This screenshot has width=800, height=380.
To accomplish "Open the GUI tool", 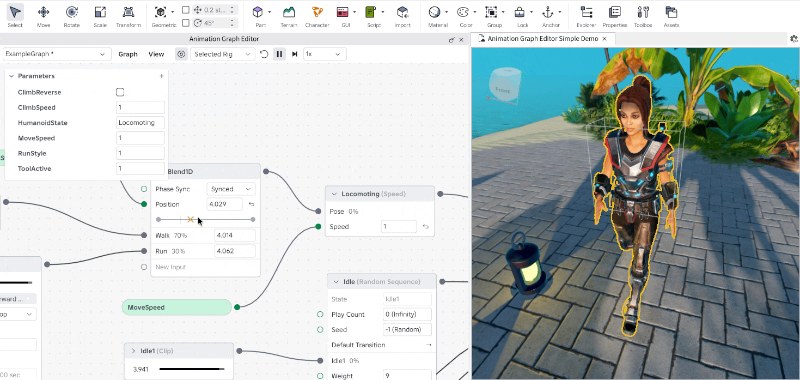I will point(343,12).
